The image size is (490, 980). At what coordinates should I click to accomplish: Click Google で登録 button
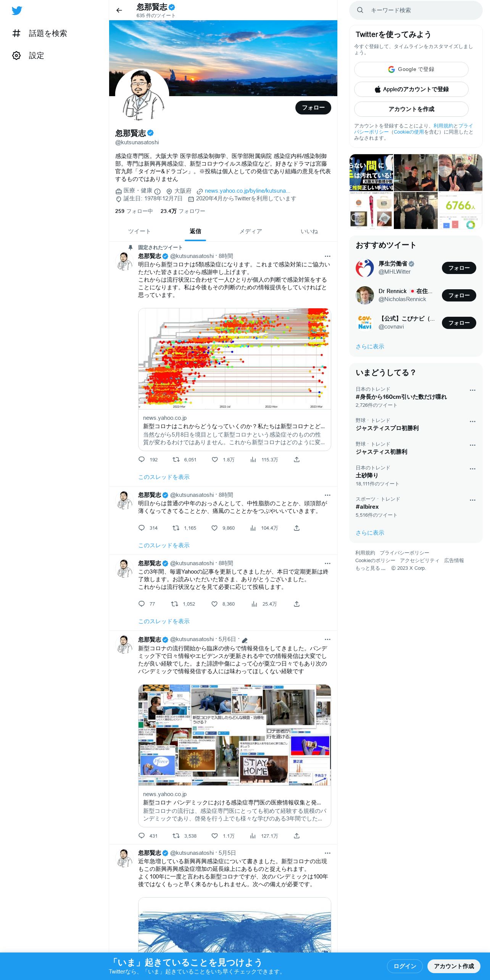click(411, 69)
